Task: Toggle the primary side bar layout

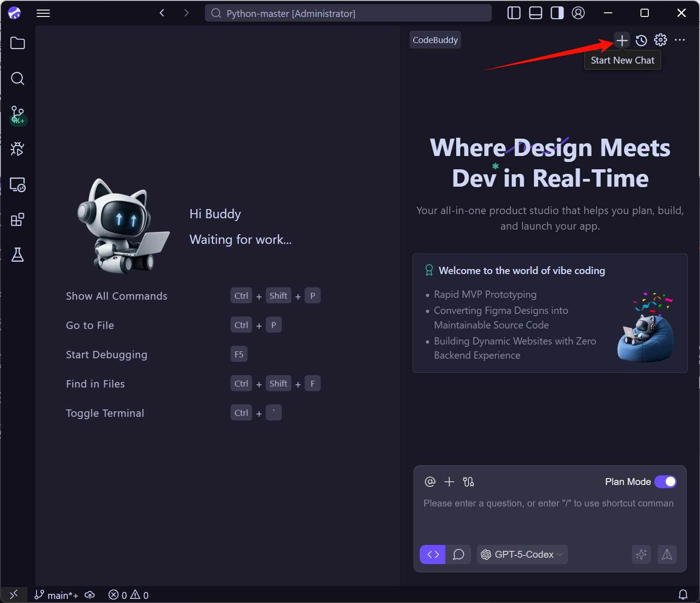Action: click(514, 13)
